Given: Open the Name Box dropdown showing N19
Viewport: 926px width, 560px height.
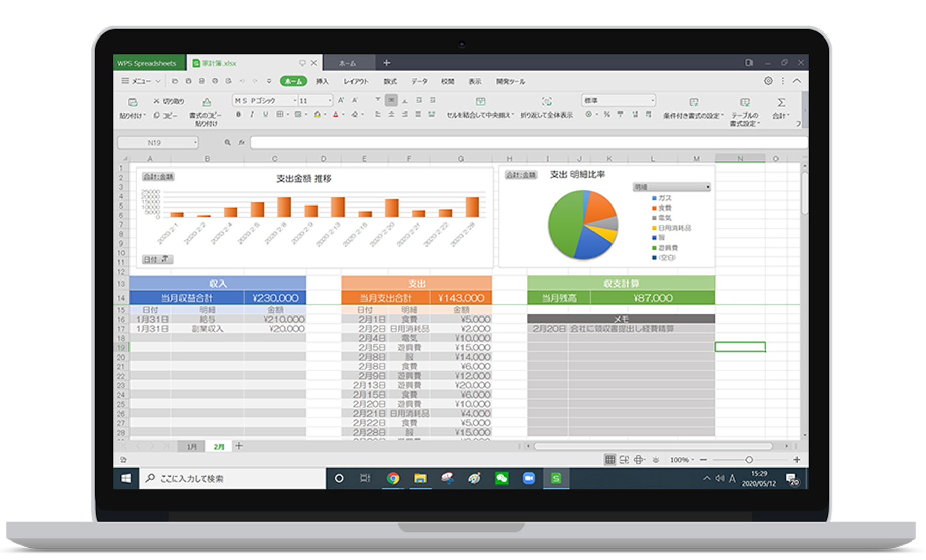Looking at the screenshot, I should [x=195, y=143].
